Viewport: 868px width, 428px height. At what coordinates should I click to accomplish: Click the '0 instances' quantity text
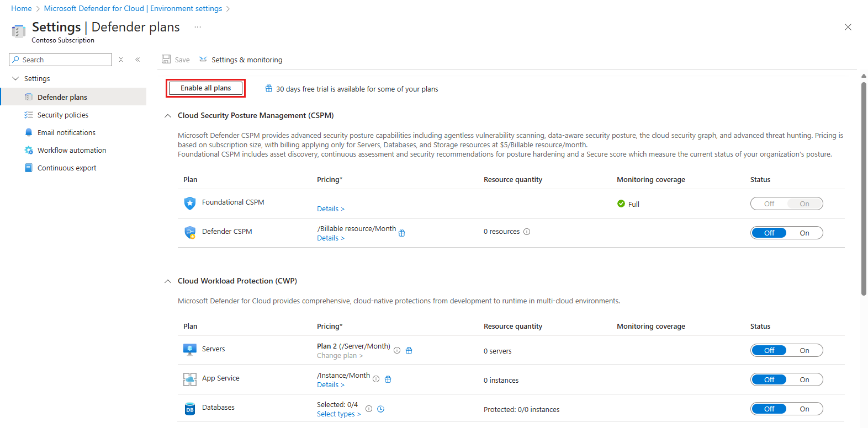pos(501,380)
